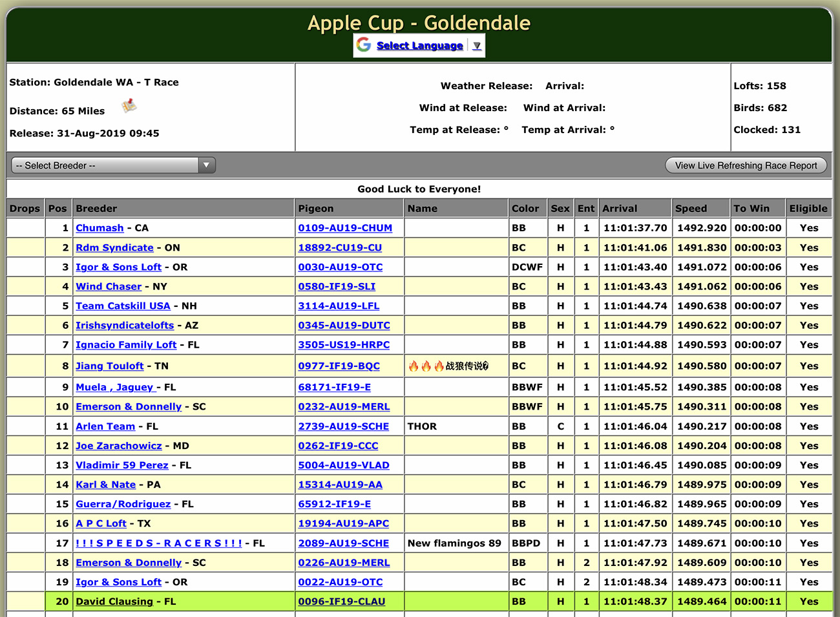Open the !!!SPEEDS-RACERS!!! breeder link
Image resolution: width=840 pixels, height=617 pixels.
[x=159, y=543]
